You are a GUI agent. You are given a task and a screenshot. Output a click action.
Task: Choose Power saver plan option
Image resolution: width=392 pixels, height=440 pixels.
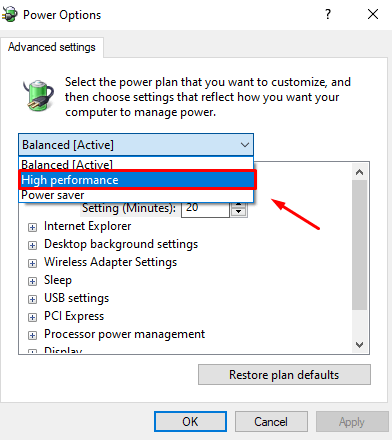click(x=136, y=195)
